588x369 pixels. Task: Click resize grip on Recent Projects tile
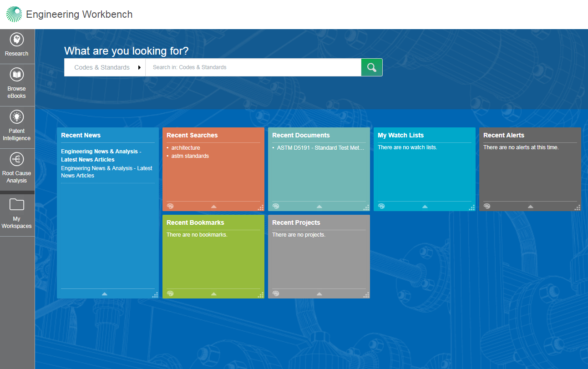[x=366, y=295]
